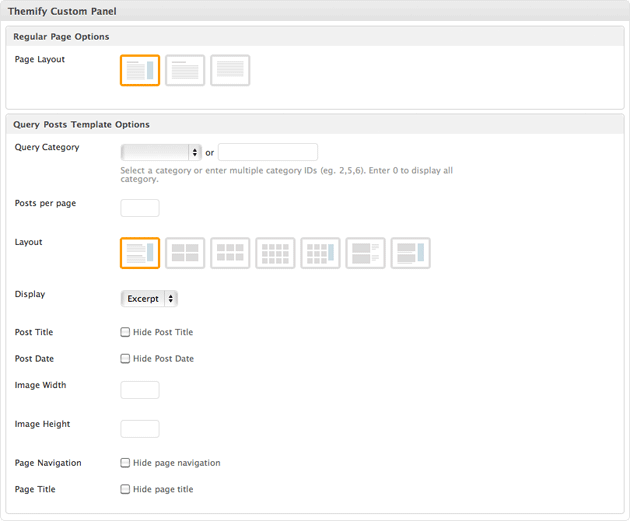Screen dimensions: 630x521
Task: Open the Query Category dropdown
Action: (161, 152)
